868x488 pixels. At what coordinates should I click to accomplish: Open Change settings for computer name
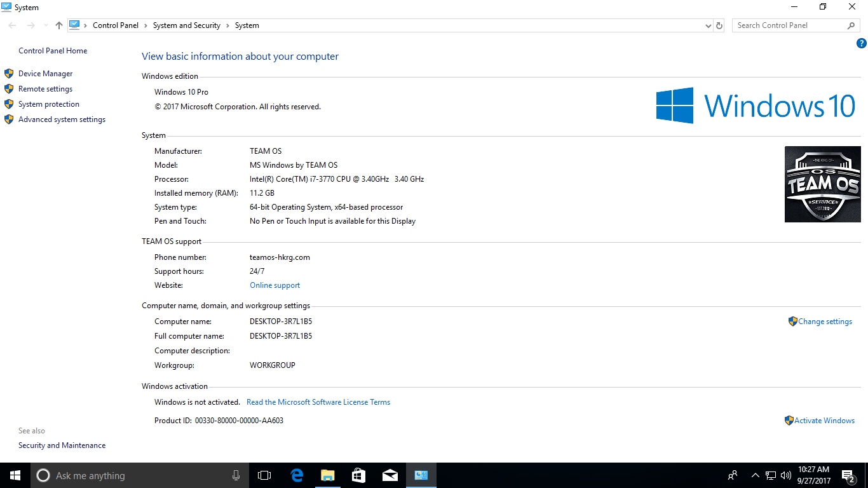825,322
